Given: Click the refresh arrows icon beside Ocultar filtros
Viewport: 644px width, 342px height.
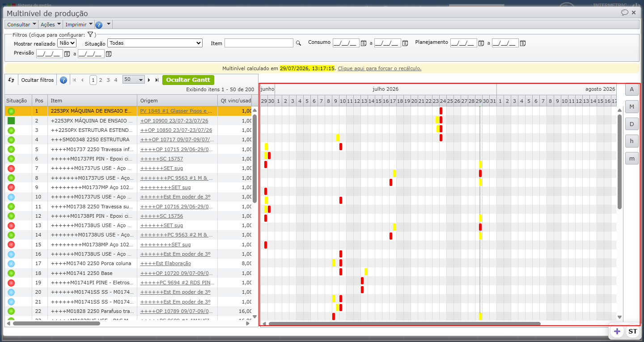Looking at the screenshot, I should click(12, 80).
